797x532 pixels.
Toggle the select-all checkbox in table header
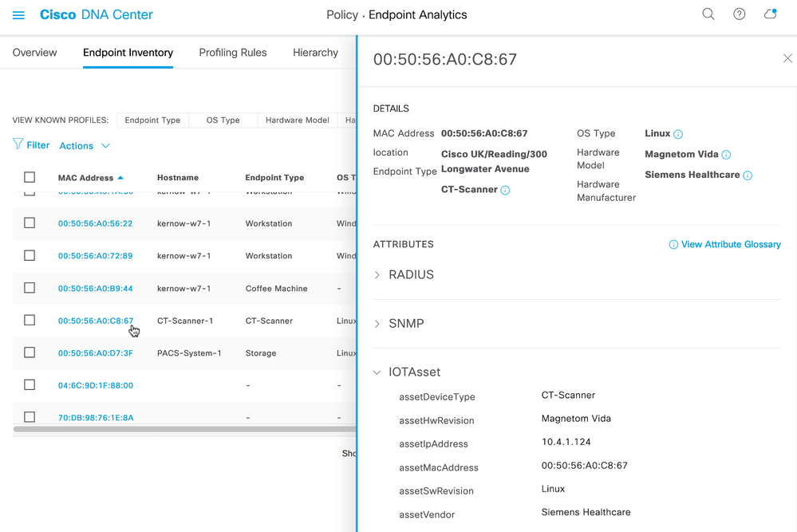pos(30,177)
